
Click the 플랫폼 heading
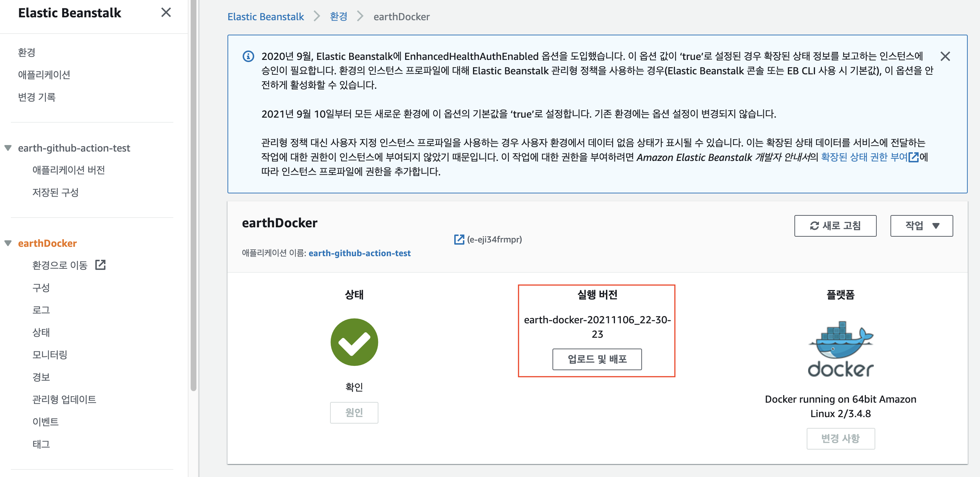840,294
